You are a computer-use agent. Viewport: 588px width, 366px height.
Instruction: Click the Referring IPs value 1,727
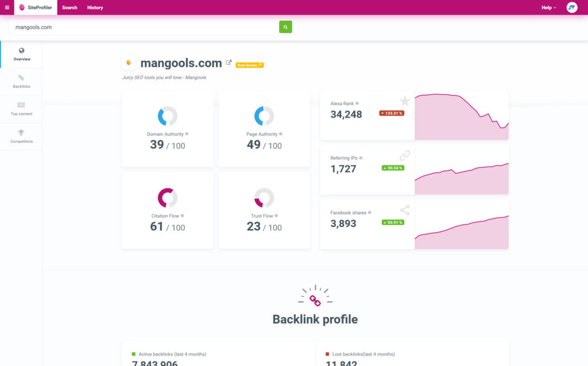(x=343, y=169)
